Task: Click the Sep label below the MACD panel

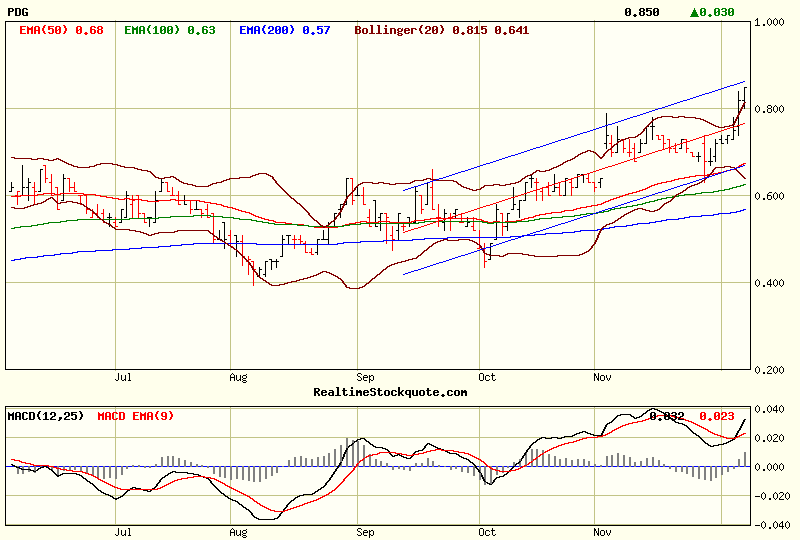Action: point(365,533)
